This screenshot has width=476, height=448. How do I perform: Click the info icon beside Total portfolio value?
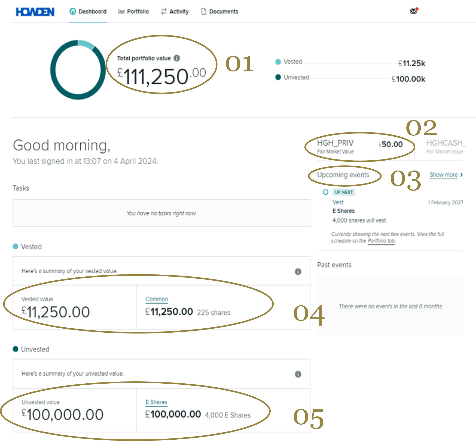[x=177, y=58]
